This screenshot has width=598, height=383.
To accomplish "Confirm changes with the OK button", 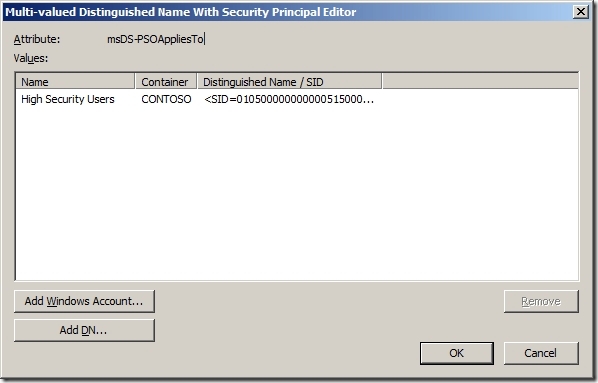I will coord(457,353).
